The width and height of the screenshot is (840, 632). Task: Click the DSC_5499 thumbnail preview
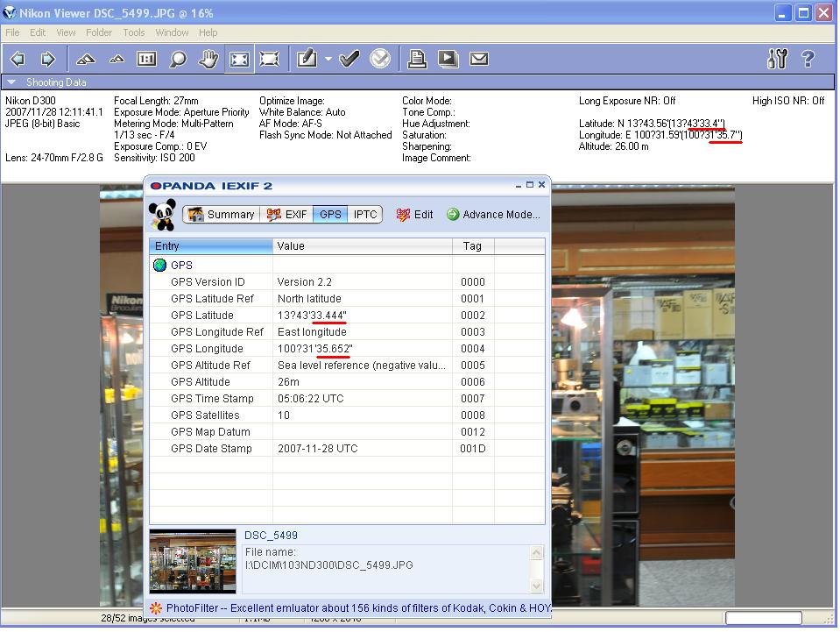tap(193, 561)
